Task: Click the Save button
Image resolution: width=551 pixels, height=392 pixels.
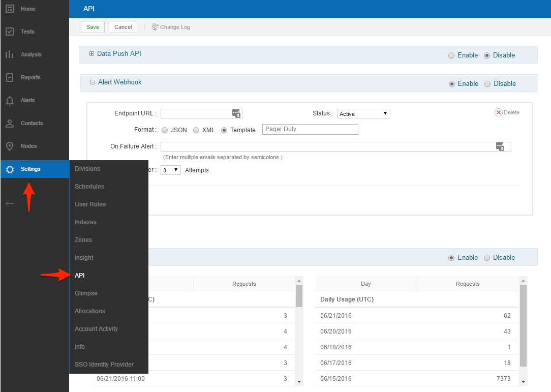Action: tap(93, 27)
